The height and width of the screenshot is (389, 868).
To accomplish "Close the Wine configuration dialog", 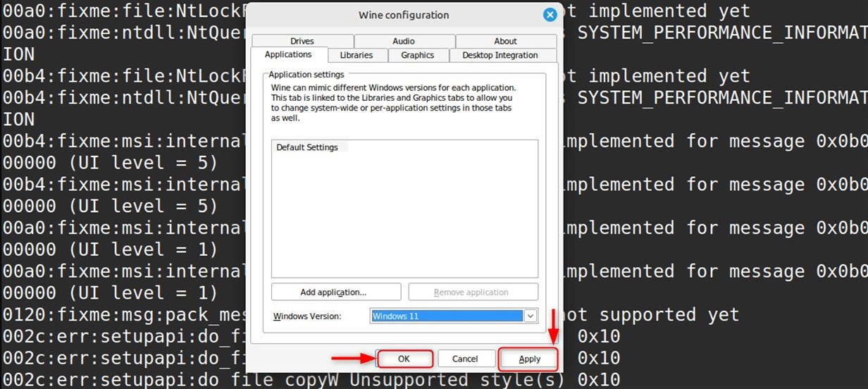I will (550, 15).
